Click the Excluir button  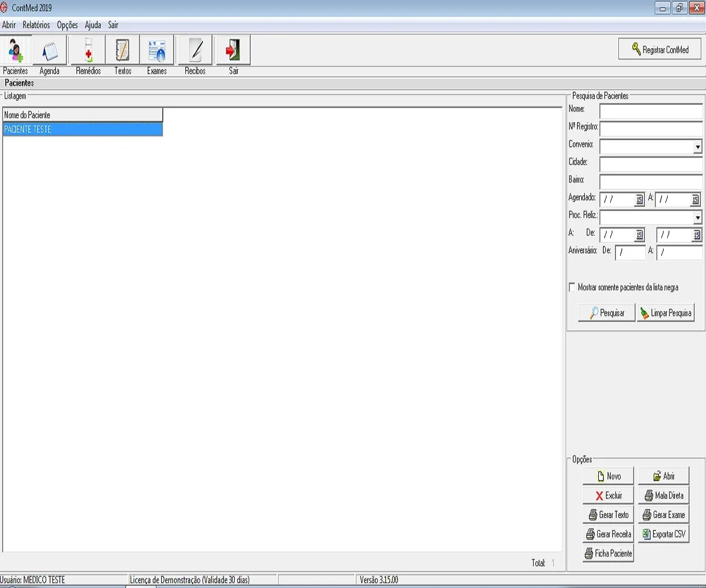coord(608,496)
